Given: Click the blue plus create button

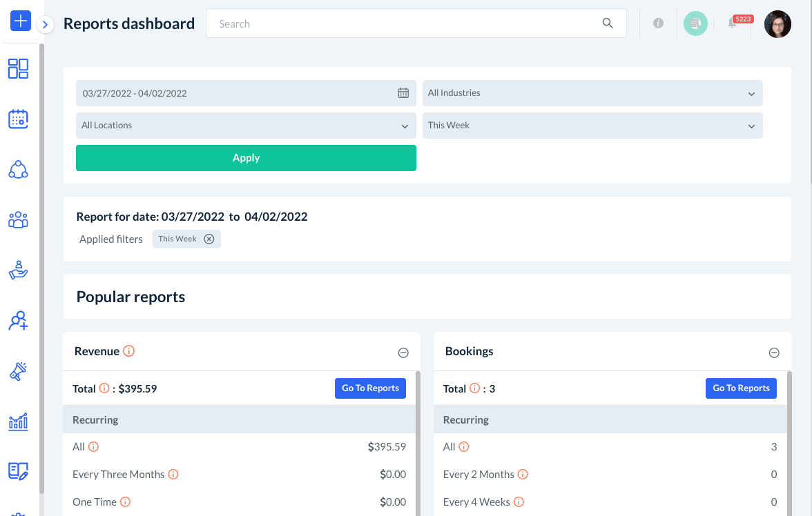Looking at the screenshot, I should tap(21, 21).
